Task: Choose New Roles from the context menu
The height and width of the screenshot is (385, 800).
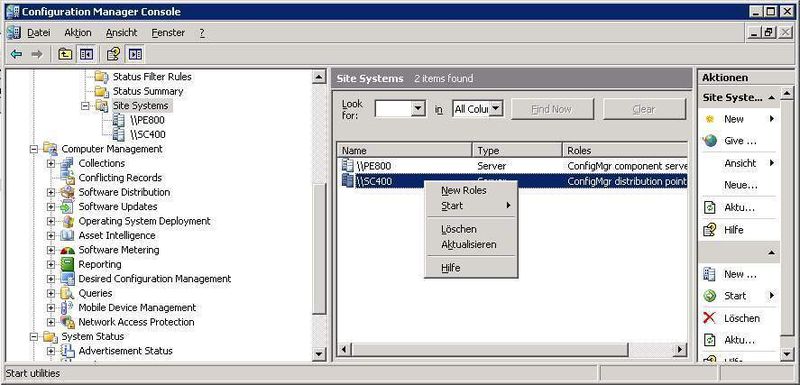Action: (x=471, y=190)
